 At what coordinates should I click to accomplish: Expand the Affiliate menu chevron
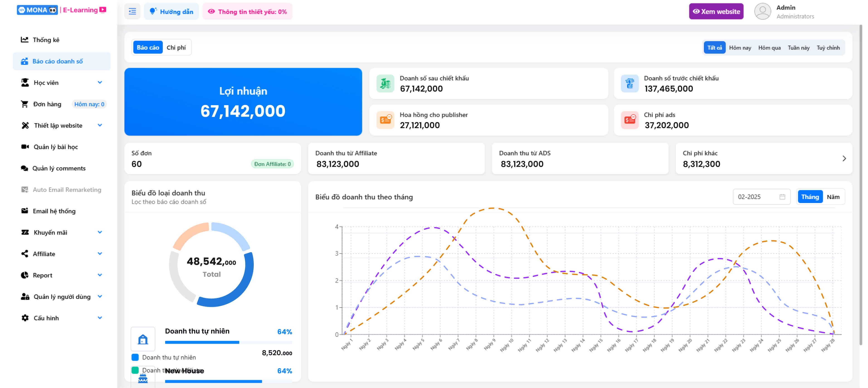100,254
